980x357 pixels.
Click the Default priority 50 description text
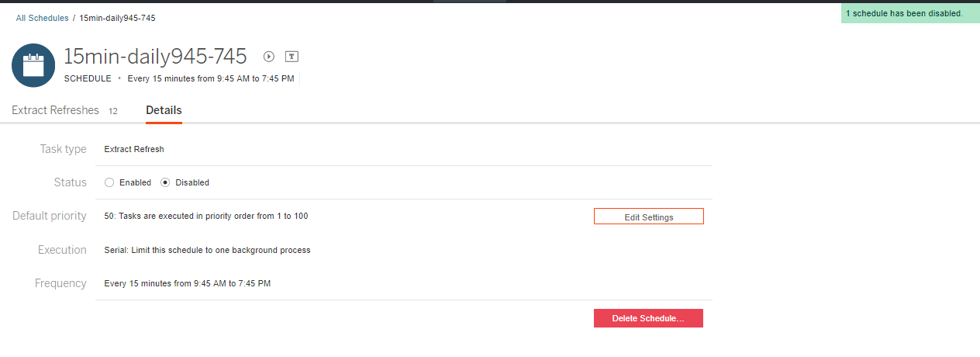(x=206, y=216)
